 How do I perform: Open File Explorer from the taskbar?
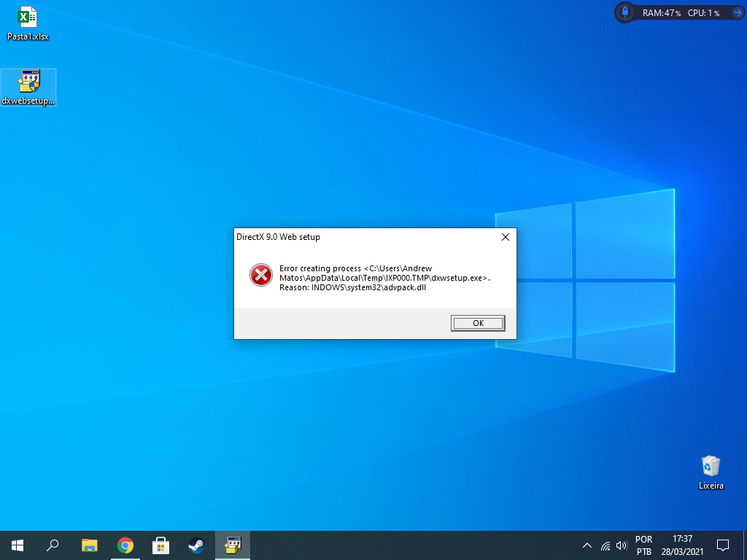[x=90, y=545]
